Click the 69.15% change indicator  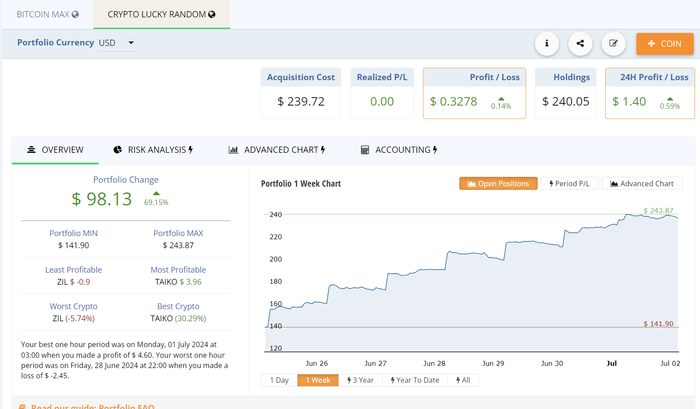click(156, 199)
